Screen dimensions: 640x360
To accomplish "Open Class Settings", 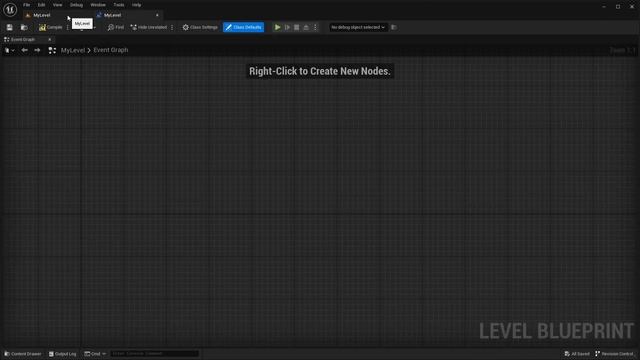I will tap(200, 27).
